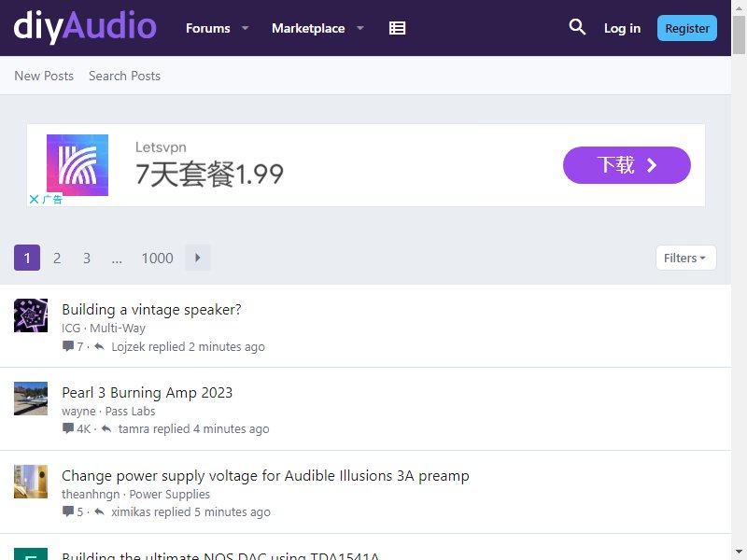Open the diyAudio home logo
Image resolution: width=747 pixels, height=560 pixels.
click(x=85, y=27)
